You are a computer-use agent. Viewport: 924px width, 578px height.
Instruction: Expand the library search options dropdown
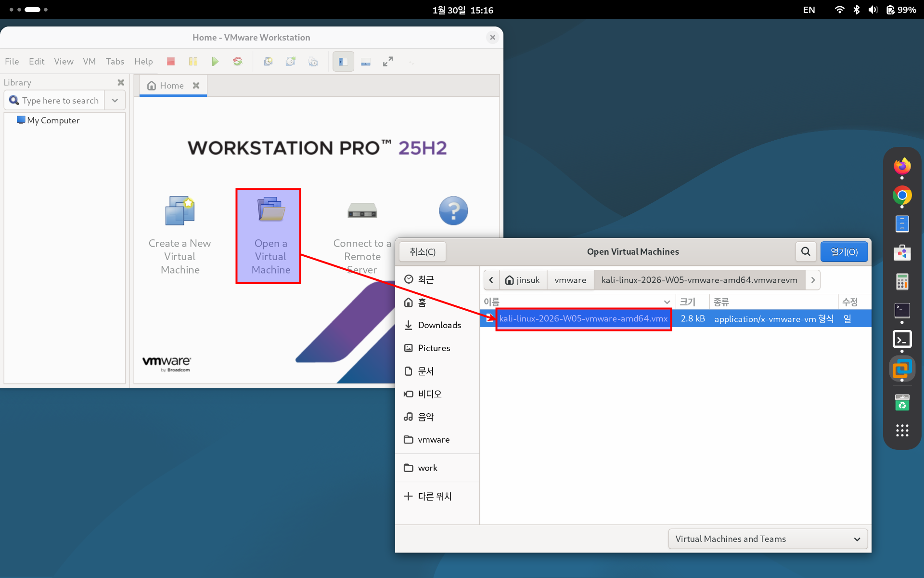pyautogui.click(x=115, y=100)
